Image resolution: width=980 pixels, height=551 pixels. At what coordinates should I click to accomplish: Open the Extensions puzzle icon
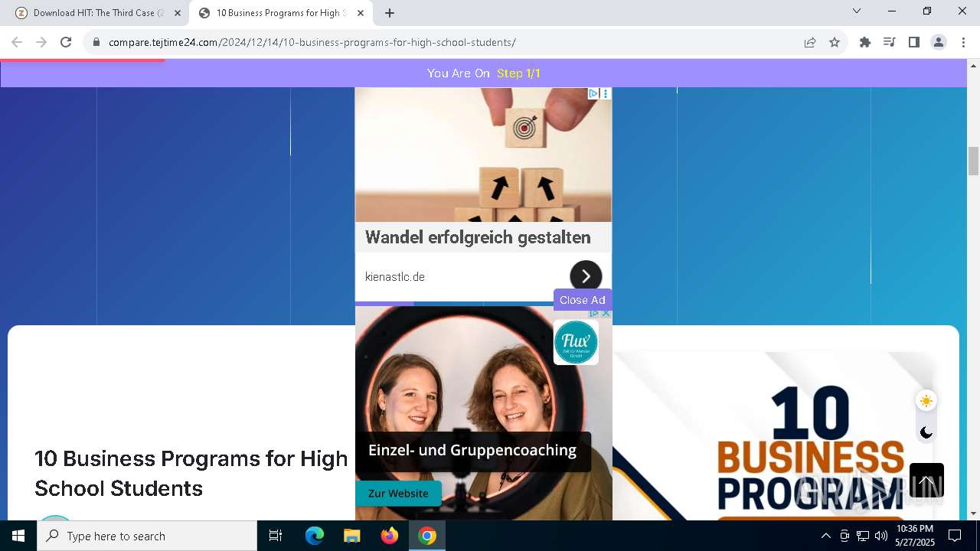[865, 42]
